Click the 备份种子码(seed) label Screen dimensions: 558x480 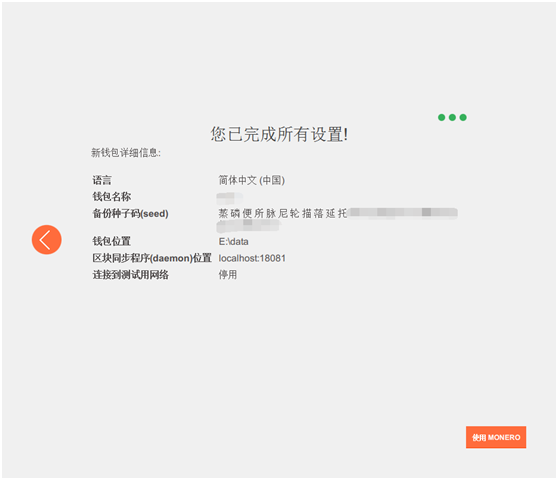pyautogui.click(x=131, y=213)
